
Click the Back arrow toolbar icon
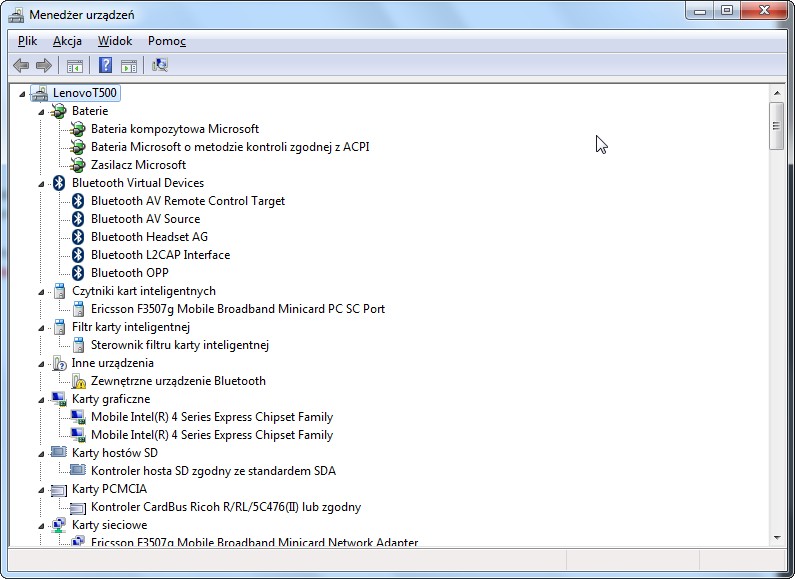(x=21, y=65)
